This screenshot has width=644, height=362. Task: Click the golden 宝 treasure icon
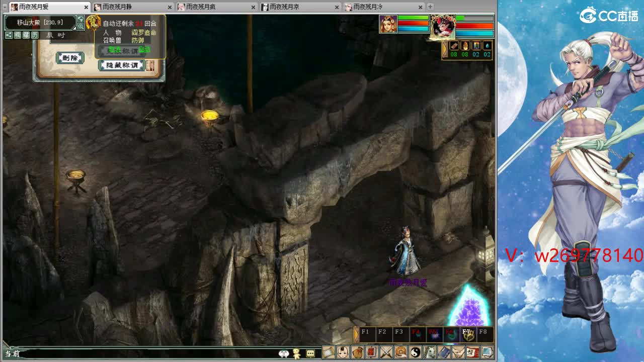93,23
